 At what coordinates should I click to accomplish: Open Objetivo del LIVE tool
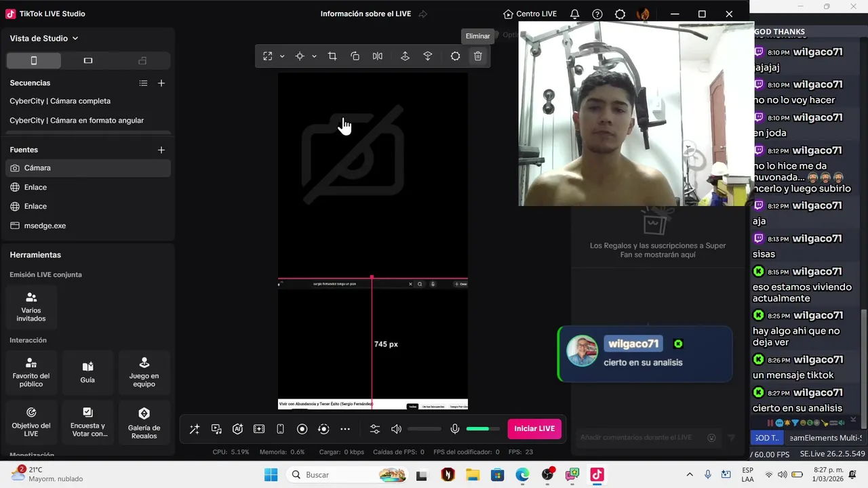point(31,422)
